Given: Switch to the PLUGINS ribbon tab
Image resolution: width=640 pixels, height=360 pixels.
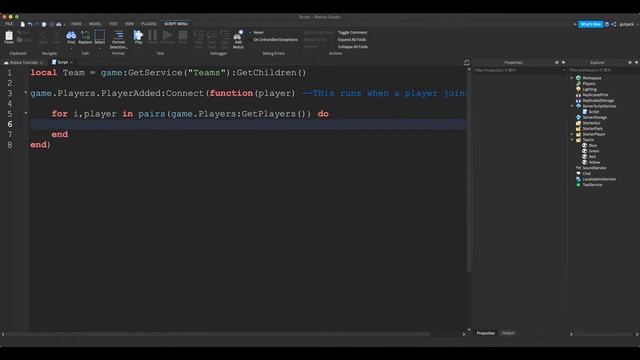Looking at the screenshot, I should (149, 24).
